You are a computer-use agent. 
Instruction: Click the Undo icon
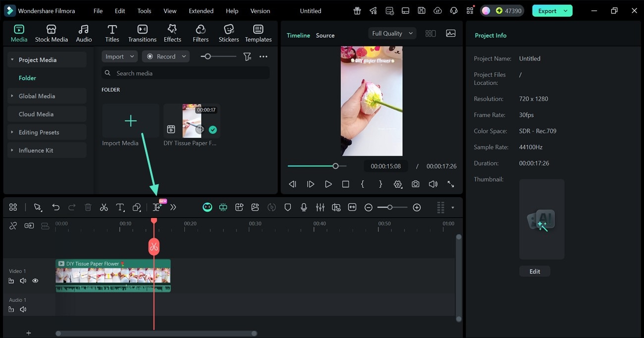(55, 207)
